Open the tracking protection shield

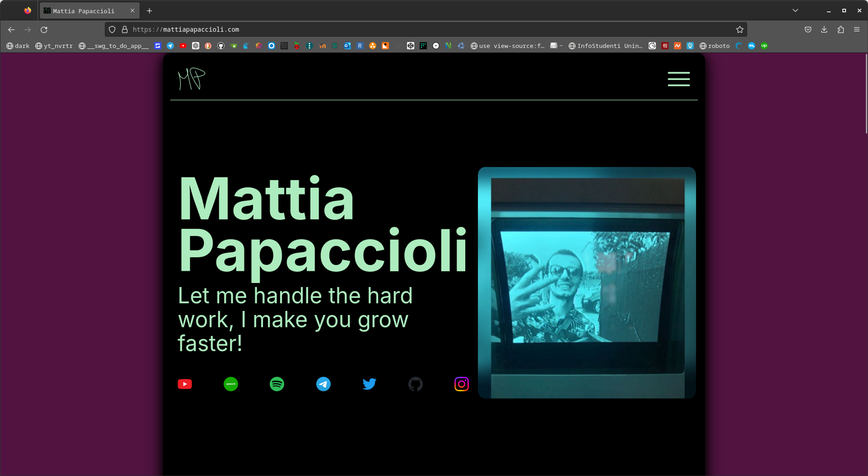pyautogui.click(x=112, y=30)
